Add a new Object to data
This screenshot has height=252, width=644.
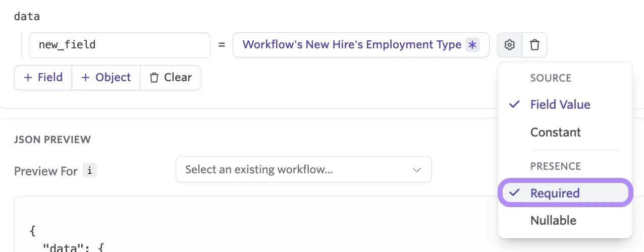pos(106,78)
